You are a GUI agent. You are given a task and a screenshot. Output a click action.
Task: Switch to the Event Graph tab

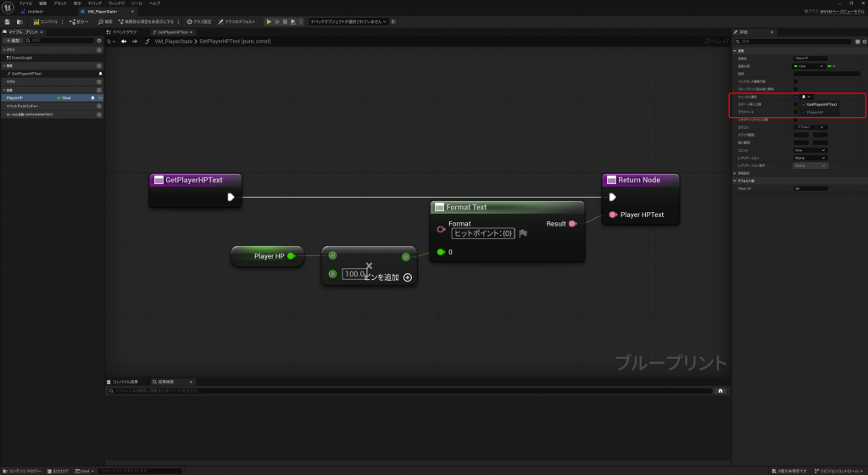[125, 31]
